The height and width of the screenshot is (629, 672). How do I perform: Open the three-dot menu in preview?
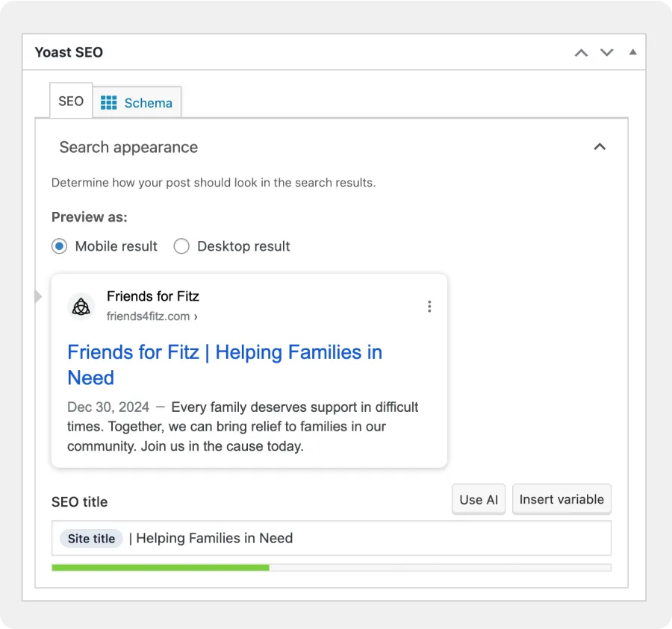429,307
